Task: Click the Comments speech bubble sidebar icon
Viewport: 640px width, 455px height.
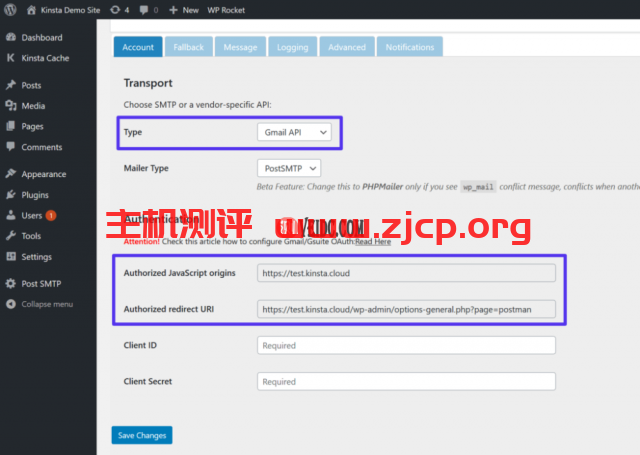Action: click(x=11, y=146)
